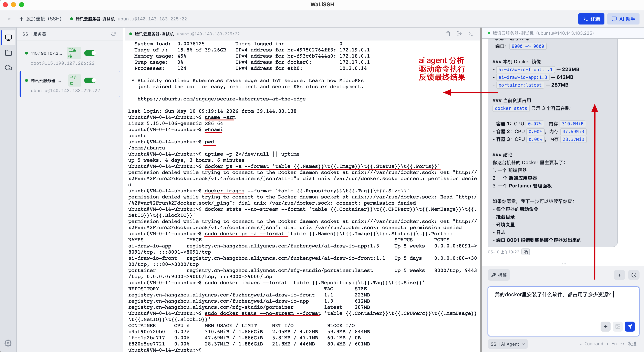Toggle connection for 腾讯云服务器 server
Screen dimensions: 644x352
[90, 80]
